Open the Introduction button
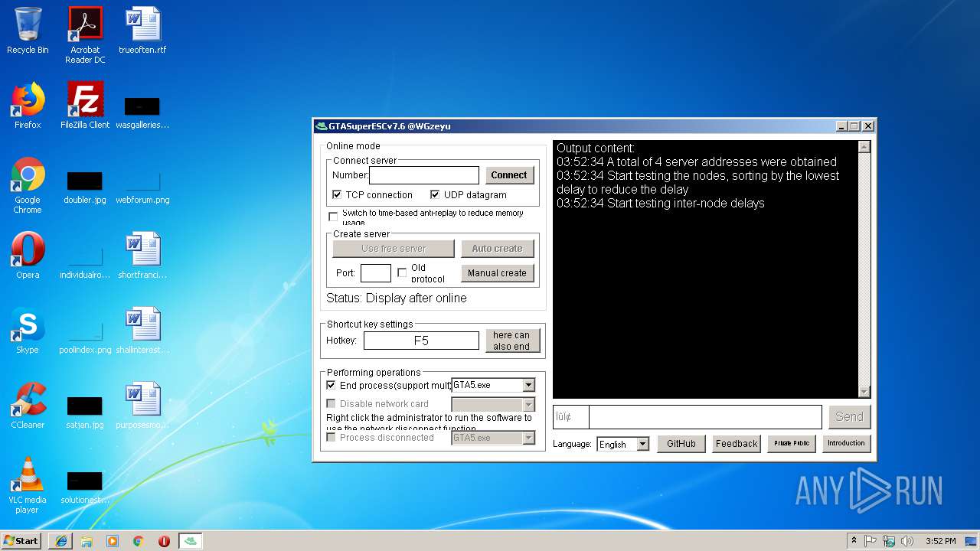 (x=847, y=444)
